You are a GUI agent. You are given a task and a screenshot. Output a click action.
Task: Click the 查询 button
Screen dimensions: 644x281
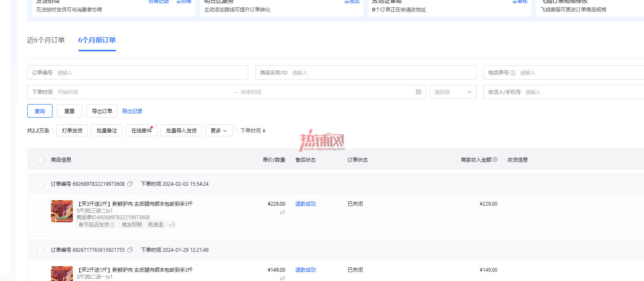click(x=40, y=111)
